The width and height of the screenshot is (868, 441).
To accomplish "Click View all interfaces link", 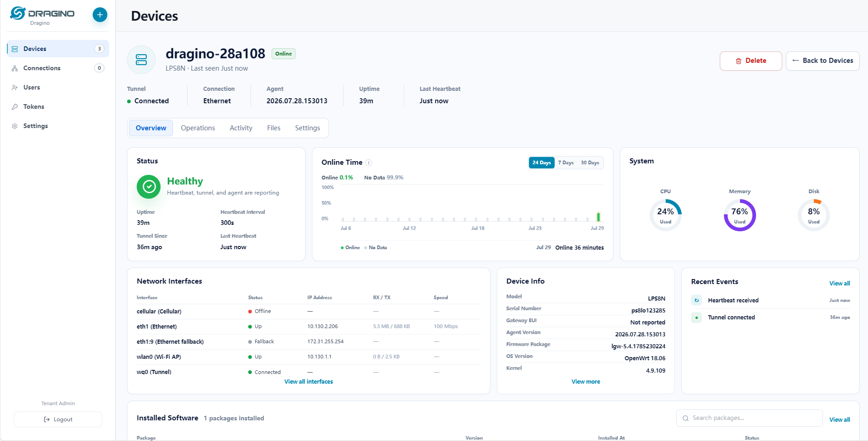I will click(x=309, y=381).
